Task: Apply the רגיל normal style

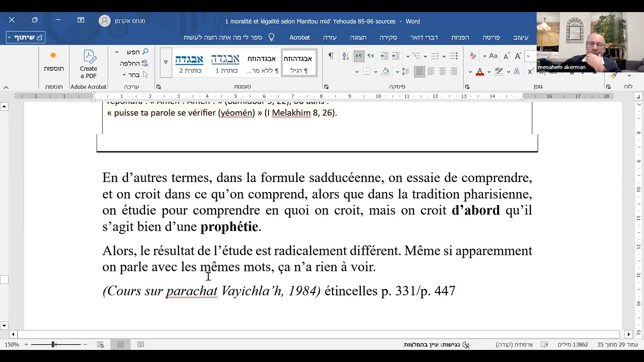Action: tap(299, 62)
